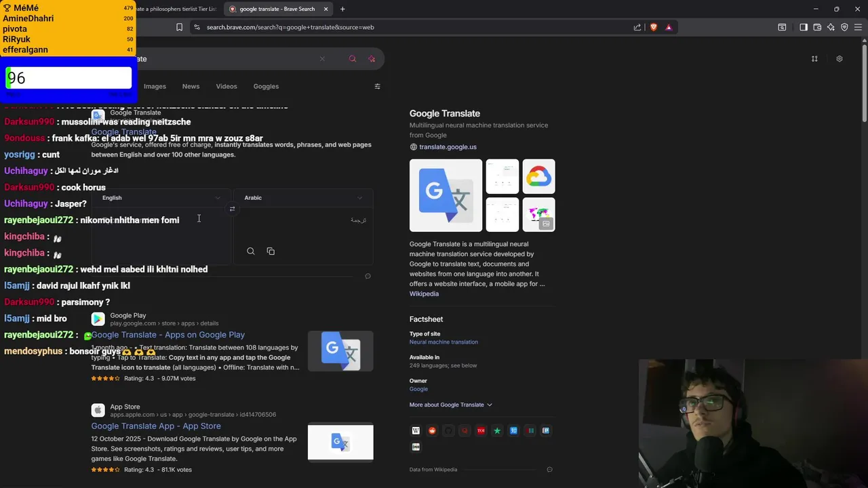Screen dimensions: 868x488
Task: Click the blue progress bar showing 96
Action: (x=68, y=78)
